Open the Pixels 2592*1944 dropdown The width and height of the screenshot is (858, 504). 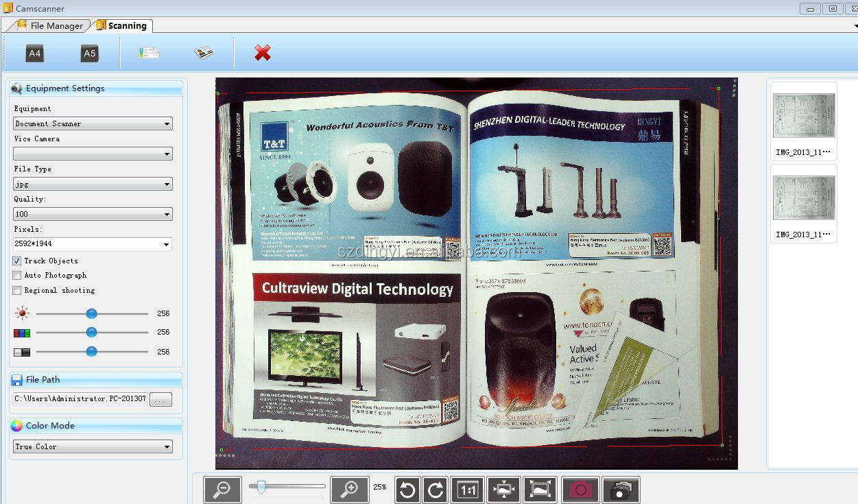click(x=93, y=244)
